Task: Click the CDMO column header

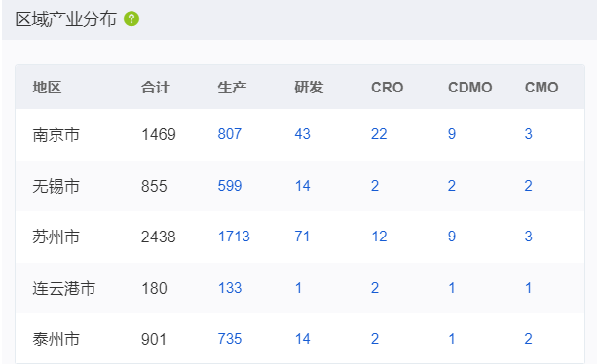Action: point(469,88)
